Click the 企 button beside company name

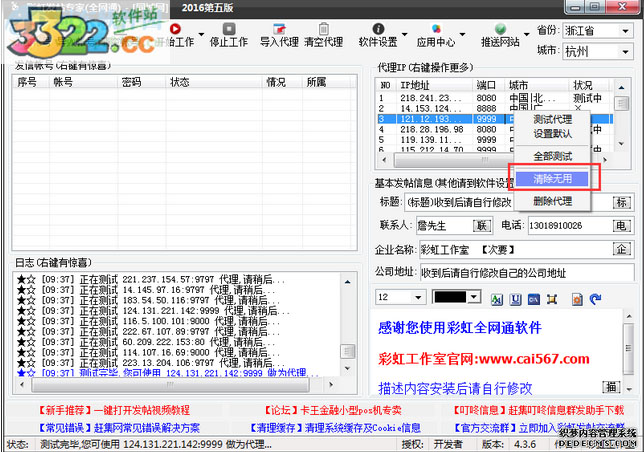pyautogui.click(x=621, y=249)
